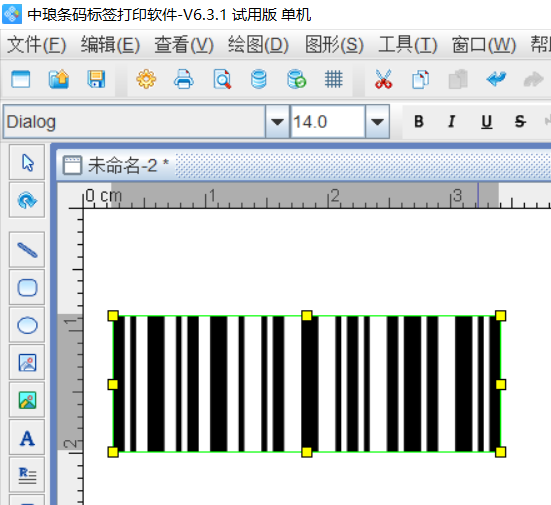Click the bottom-right yellow resize handle
Screen dimensions: 551x505
point(500,452)
